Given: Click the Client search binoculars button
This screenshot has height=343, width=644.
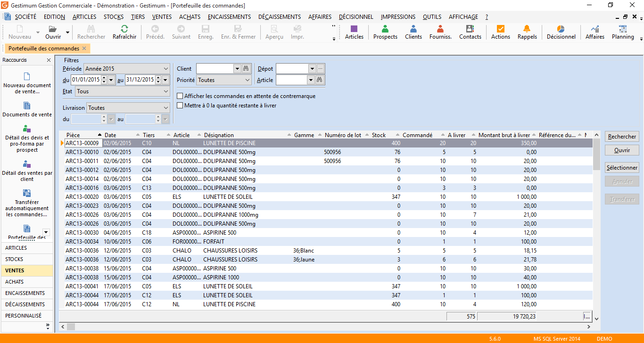Looking at the screenshot, I should pos(245,69).
